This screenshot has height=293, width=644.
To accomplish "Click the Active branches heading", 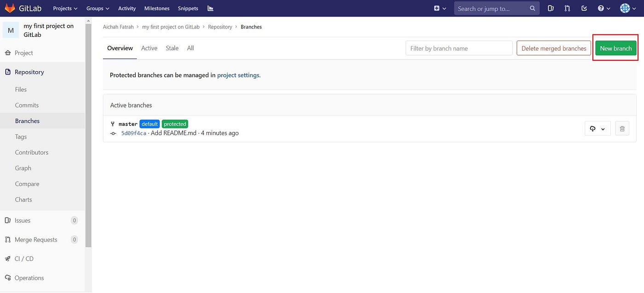I will (x=131, y=105).
